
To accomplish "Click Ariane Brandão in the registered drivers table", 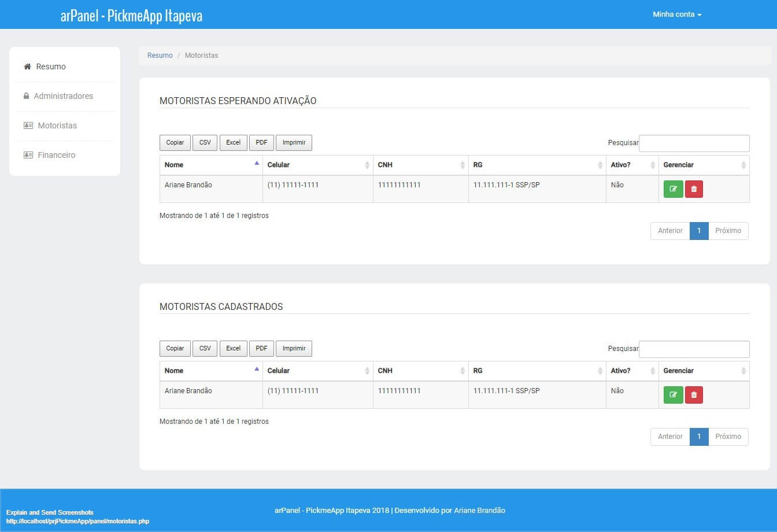I will click(188, 391).
